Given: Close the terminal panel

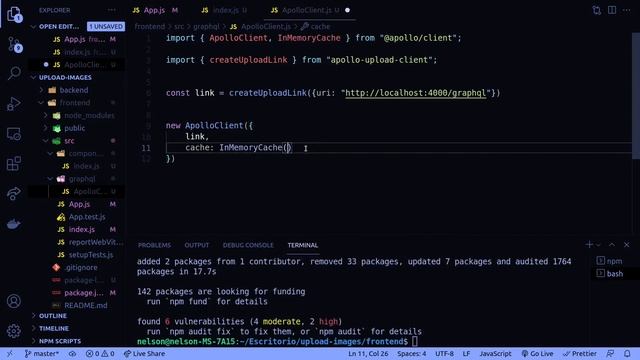Looking at the screenshot, I should tap(627, 244).
